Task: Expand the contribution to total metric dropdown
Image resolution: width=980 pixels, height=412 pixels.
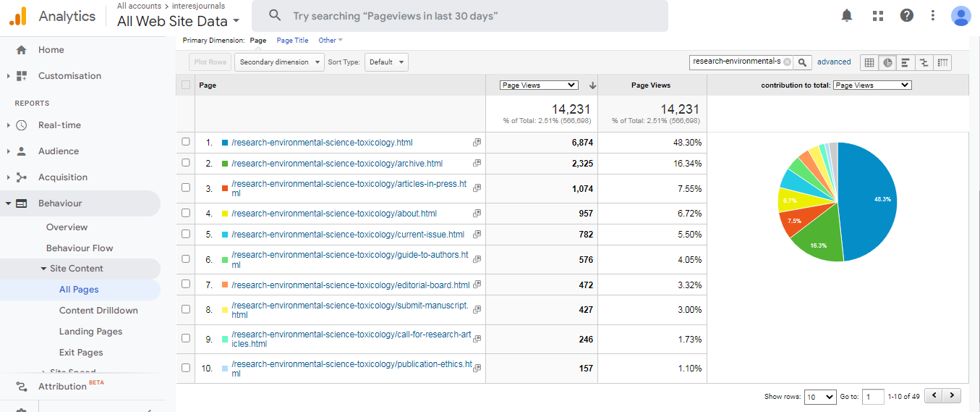Action: pyautogui.click(x=872, y=85)
